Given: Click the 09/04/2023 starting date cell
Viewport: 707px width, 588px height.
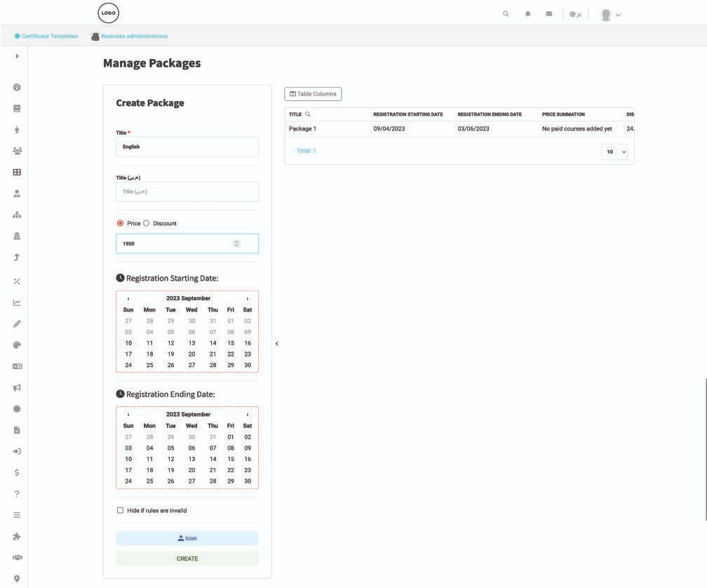Looking at the screenshot, I should 389,128.
